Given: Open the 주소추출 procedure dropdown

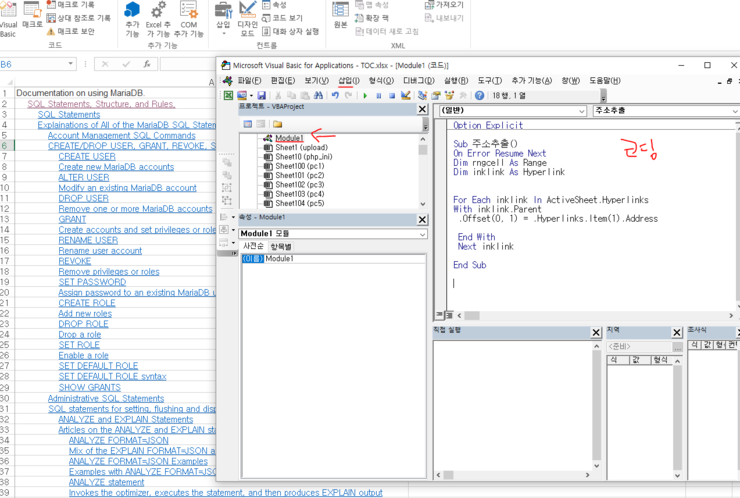Looking at the screenshot, I should tap(735, 111).
